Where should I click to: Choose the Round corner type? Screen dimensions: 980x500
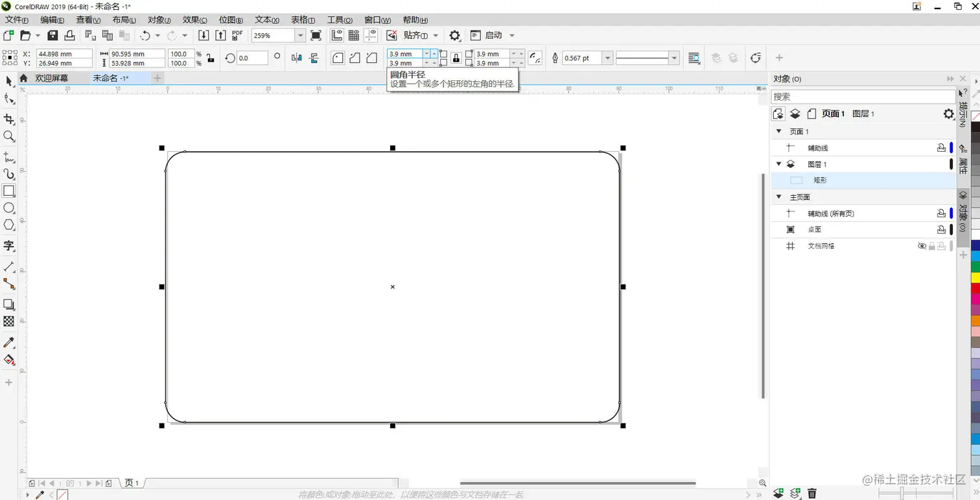coord(338,58)
